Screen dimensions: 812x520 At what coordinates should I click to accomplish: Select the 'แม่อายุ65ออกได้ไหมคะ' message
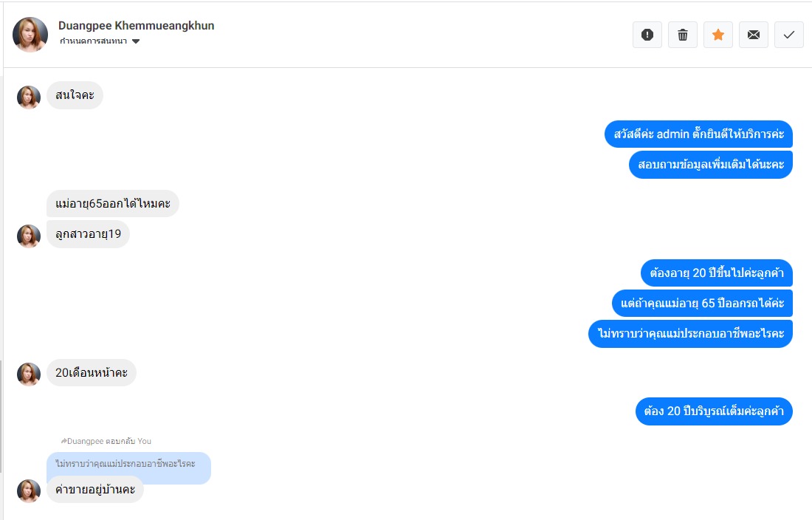[113, 204]
